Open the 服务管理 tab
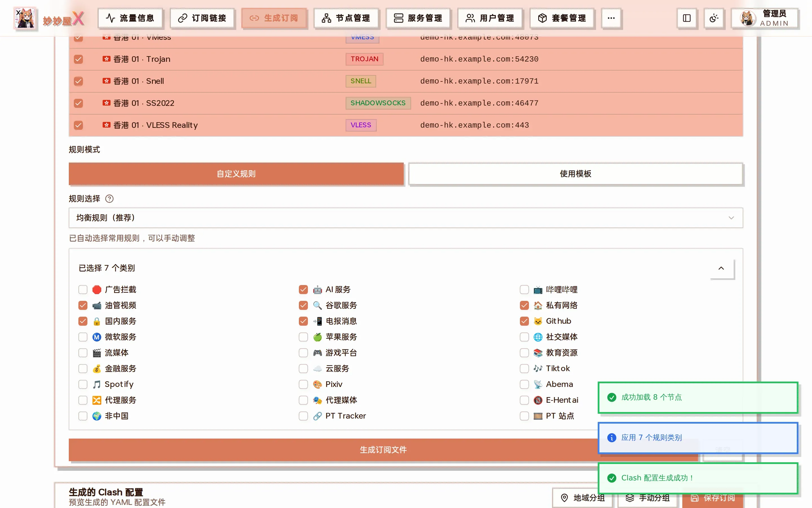Image resolution: width=812 pixels, height=508 pixels. [x=418, y=18]
